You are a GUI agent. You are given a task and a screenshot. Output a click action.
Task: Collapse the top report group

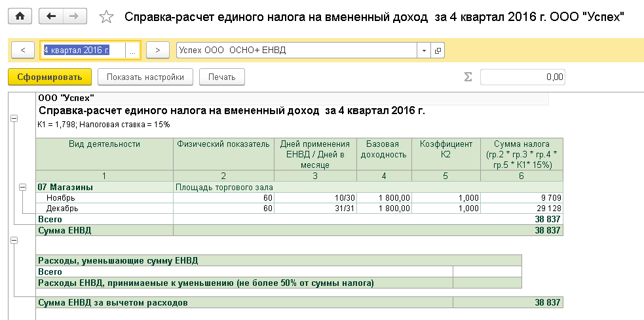[x=13, y=118]
